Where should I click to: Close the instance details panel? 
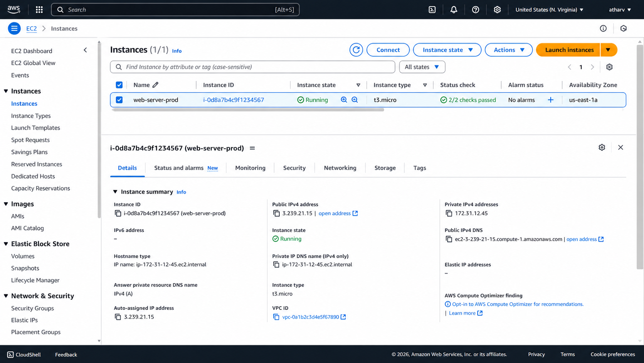[620, 147]
